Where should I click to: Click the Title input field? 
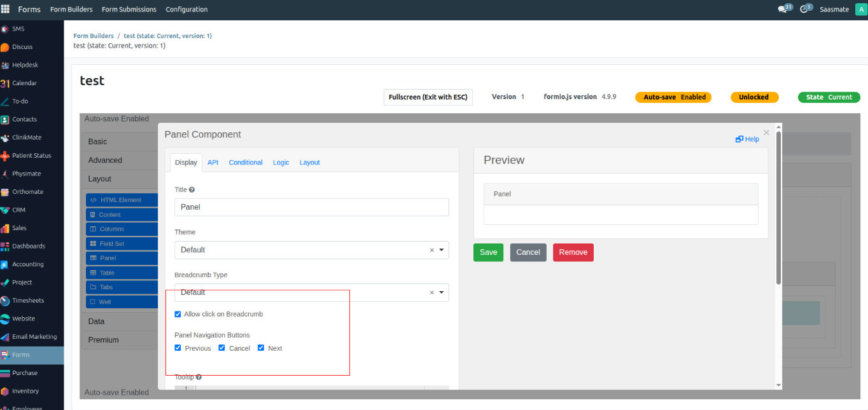311,207
